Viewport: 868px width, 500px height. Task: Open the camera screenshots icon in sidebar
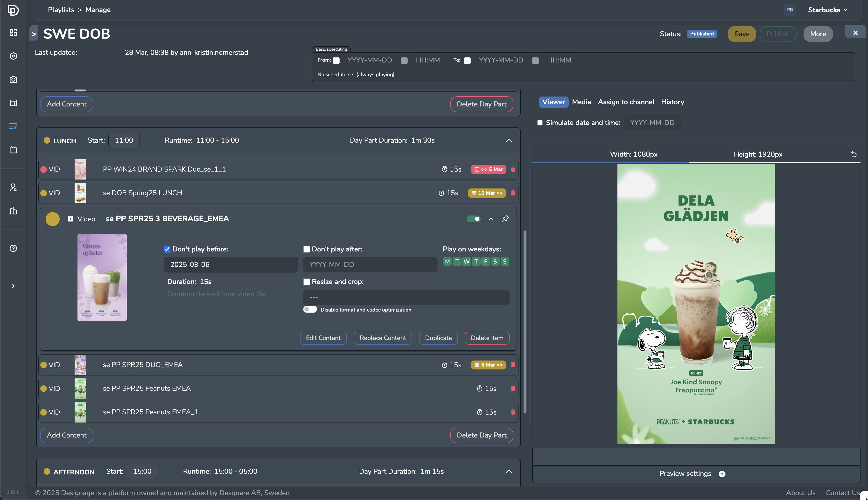pos(13,79)
